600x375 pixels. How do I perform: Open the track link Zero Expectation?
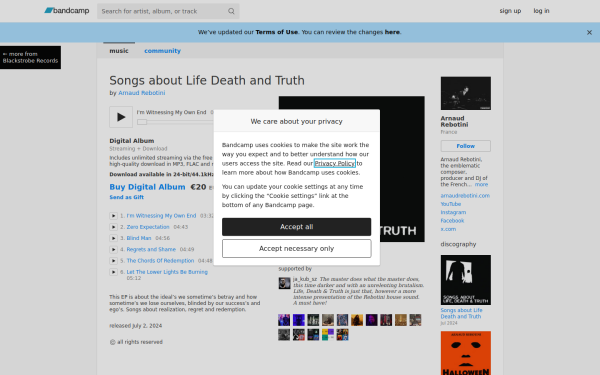(x=148, y=227)
